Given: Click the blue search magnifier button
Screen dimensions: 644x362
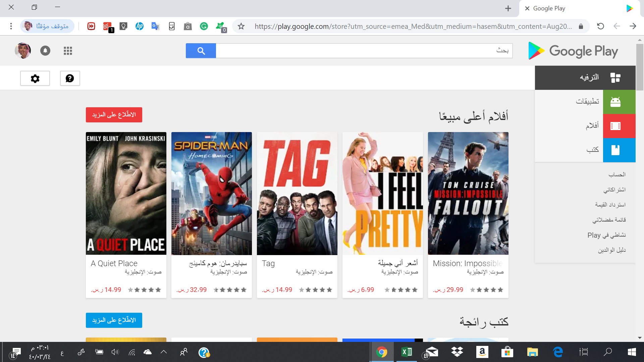Looking at the screenshot, I should pyautogui.click(x=201, y=51).
